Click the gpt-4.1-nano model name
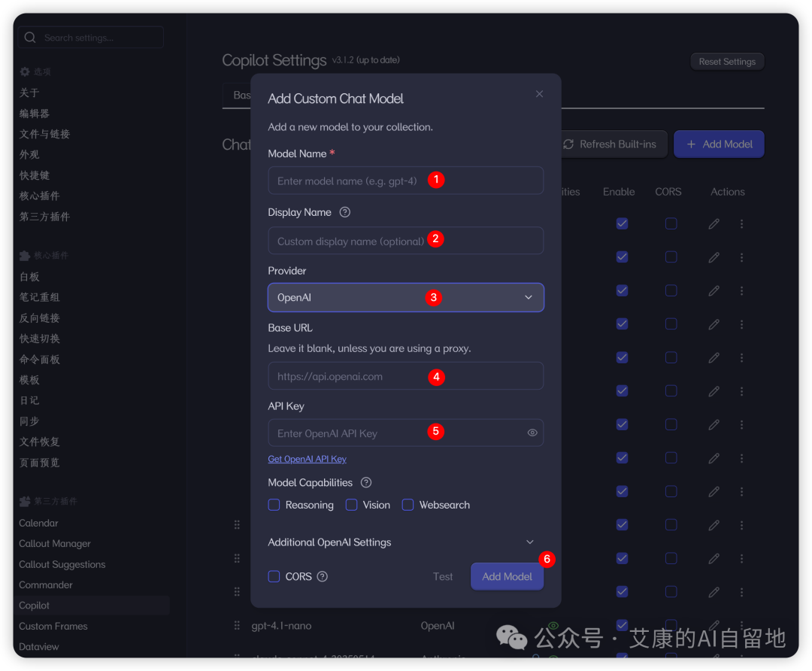The width and height of the screenshot is (812, 671). [x=282, y=625]
